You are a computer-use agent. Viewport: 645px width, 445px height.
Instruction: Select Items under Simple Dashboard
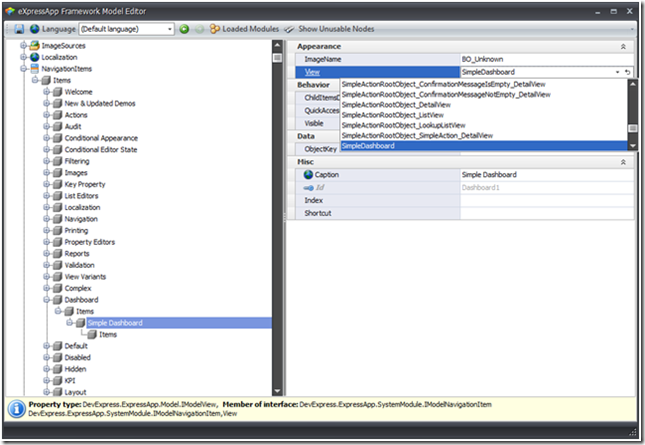click(108, 334)
